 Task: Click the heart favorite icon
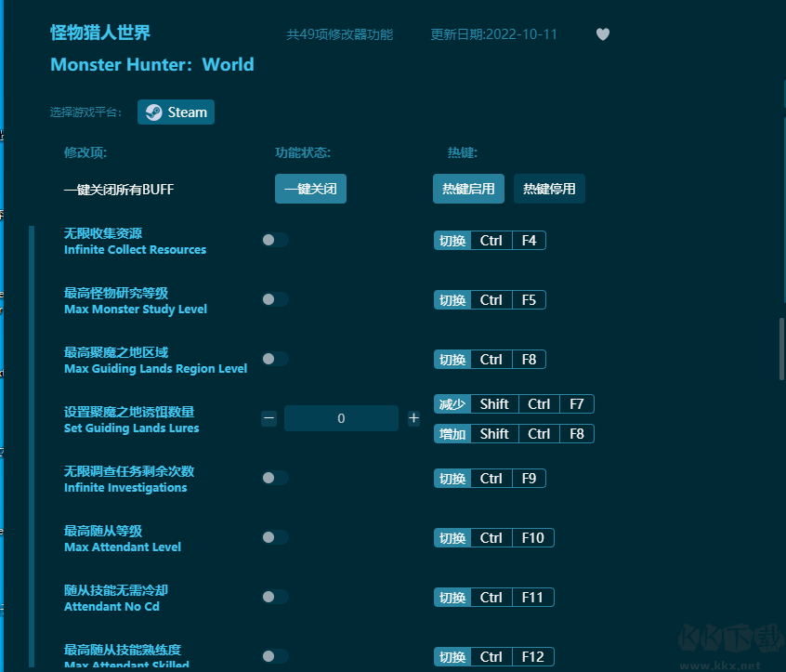pos(603,34)
